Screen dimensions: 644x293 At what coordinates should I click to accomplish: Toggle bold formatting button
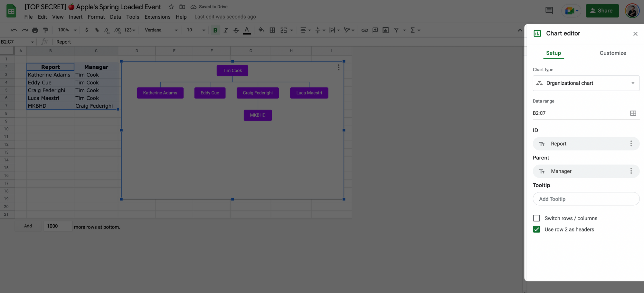click(215, 30)
